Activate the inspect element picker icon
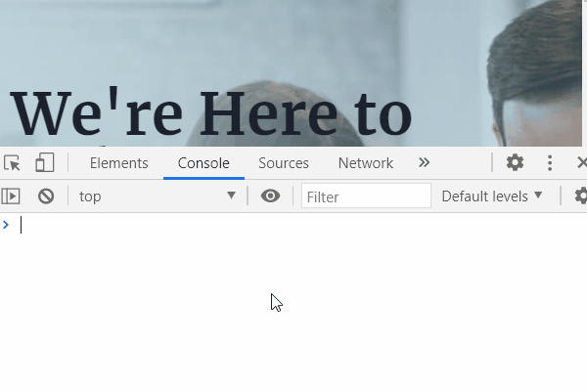This screenshot has width=587, height=392. pyautogui.click(x=12, y=163)
